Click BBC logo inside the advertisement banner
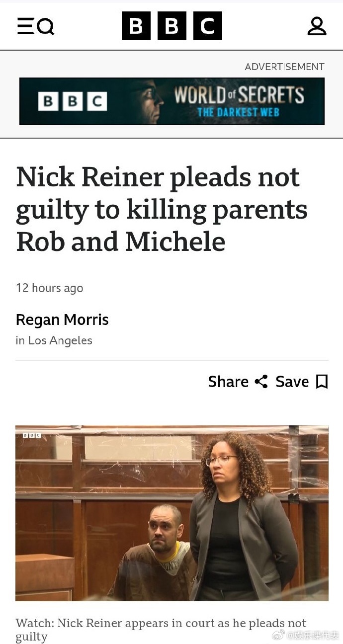This screenshot has width=343, height=644. (x=73, y=101)
